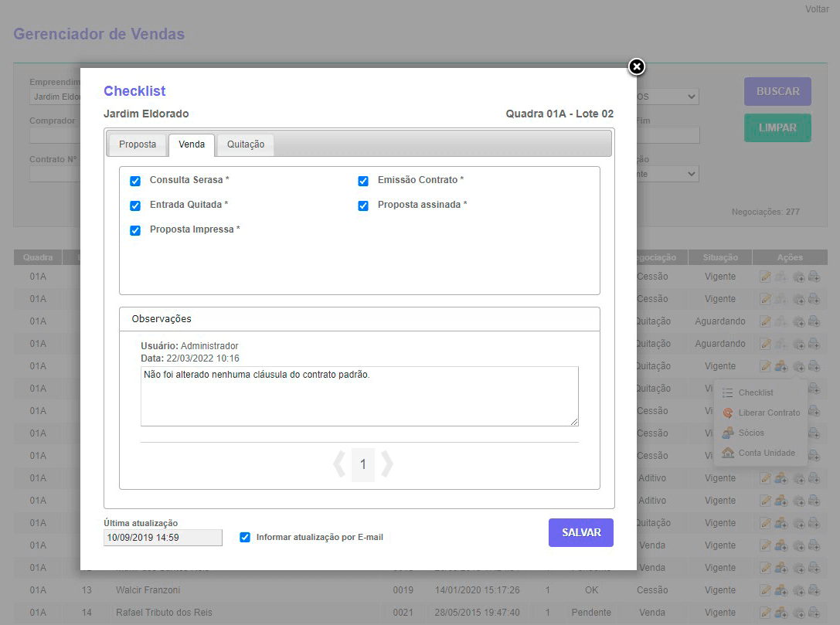Select Liberar Contrato from the actions popup
The width and height of the screenshot is (840, 625).
point(768,413)
